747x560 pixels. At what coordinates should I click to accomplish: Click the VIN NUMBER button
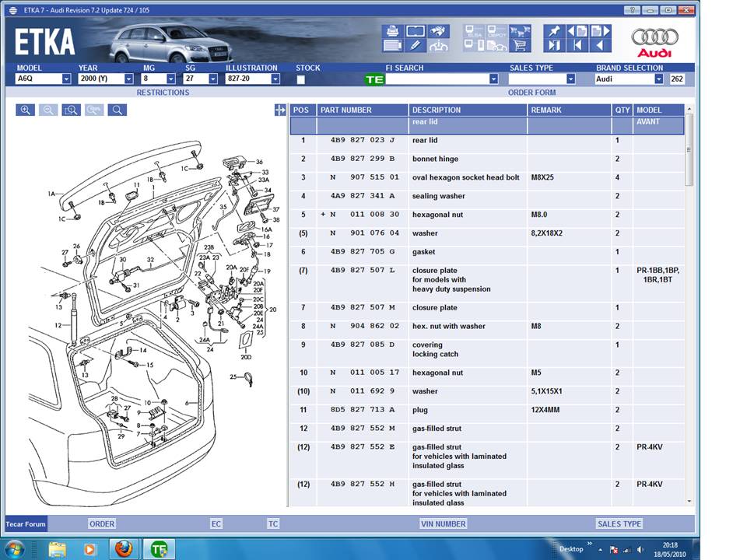[x=443, y=523]
